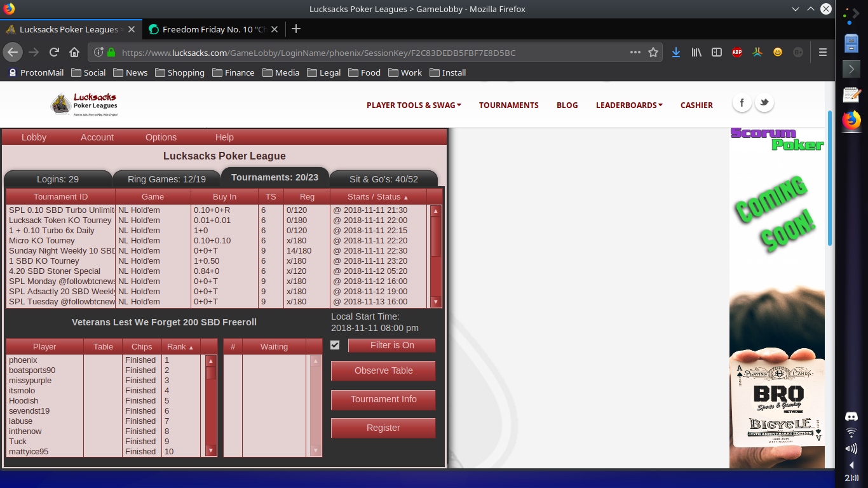Show the Firefox sidebar panel
This screenshot has height=488, width=868.
click(717, 52)
